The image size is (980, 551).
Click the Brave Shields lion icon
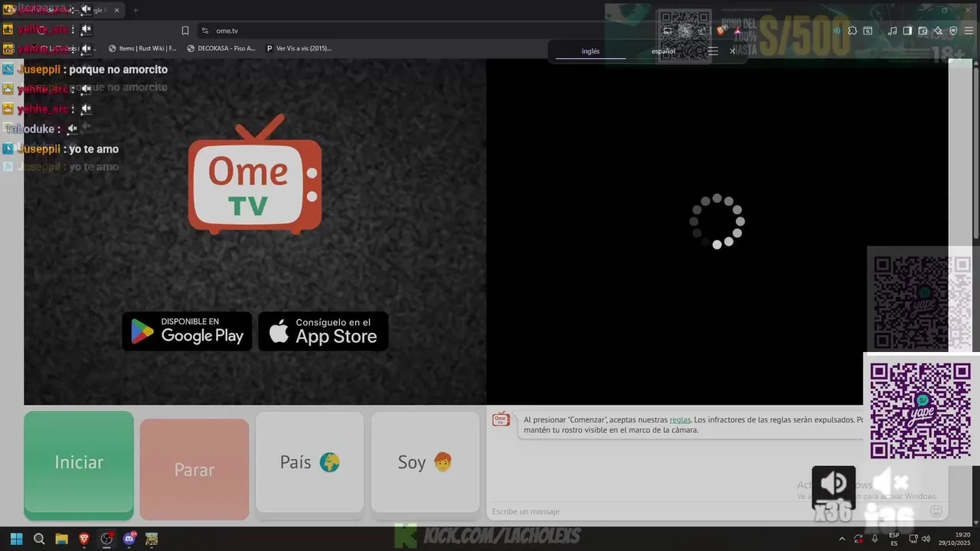720,31
